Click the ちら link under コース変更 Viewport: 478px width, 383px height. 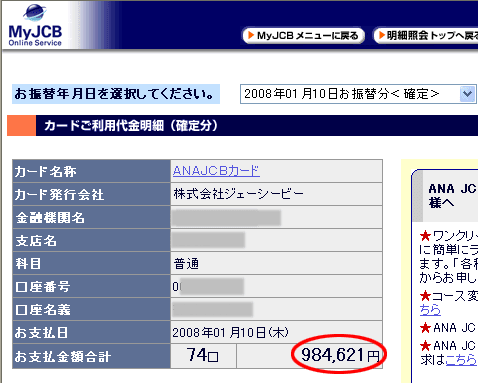(430, 310)
